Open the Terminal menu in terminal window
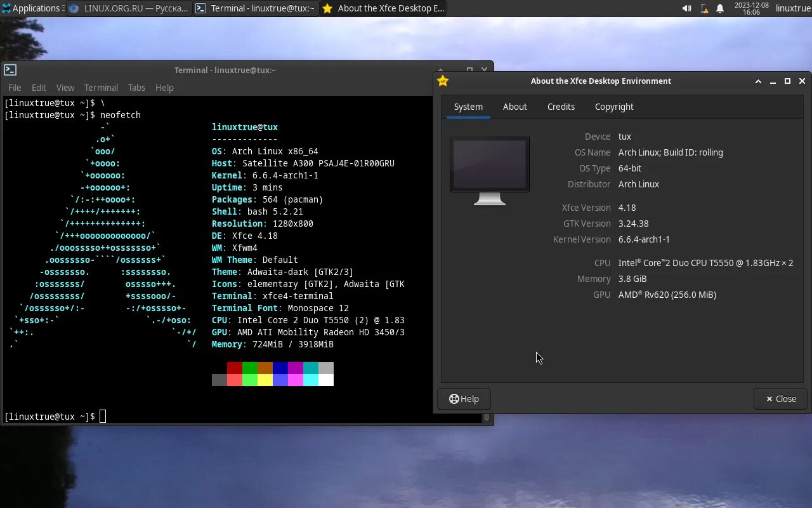The width and height of the screenshot is (812, 508). tap(101, 88)
